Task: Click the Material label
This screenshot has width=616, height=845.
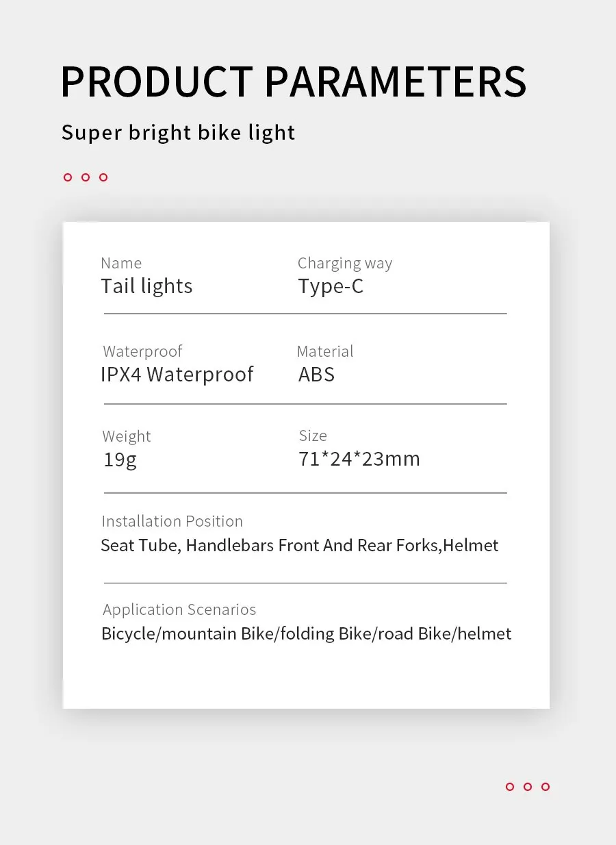Action: tap(325, 351)
